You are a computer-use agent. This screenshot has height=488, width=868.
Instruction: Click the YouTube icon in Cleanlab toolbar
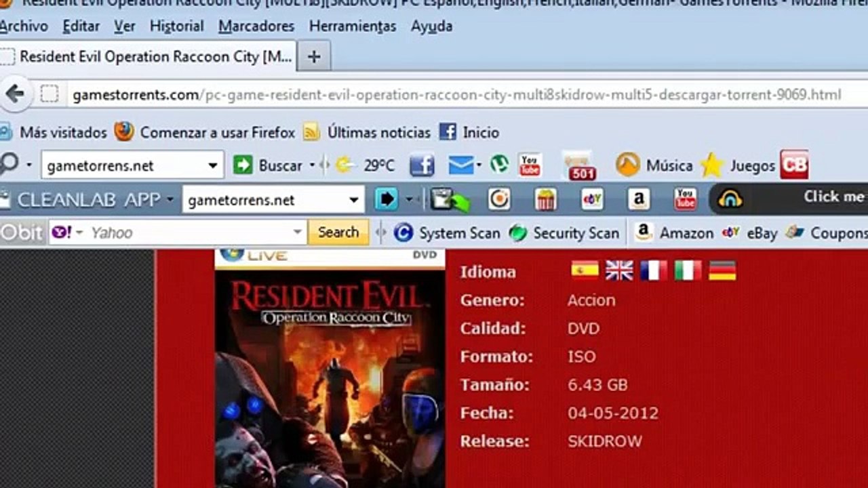(x=685, y=199)
